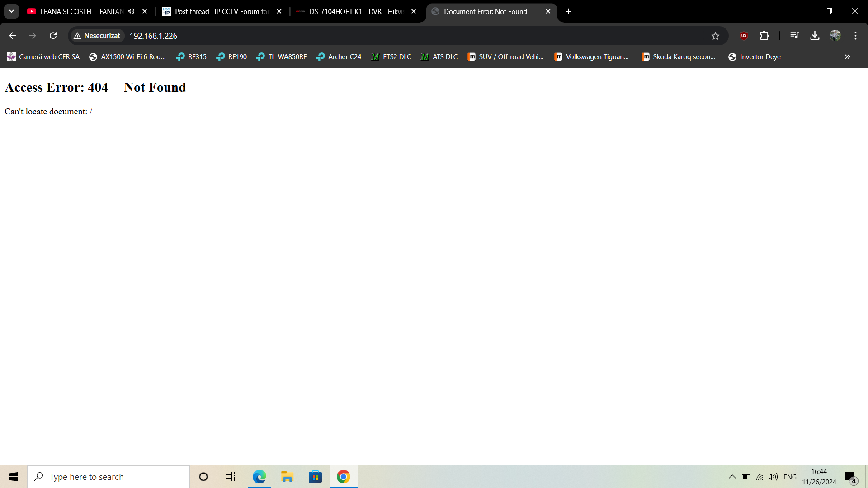This screenshot has width=868, height=488.
Task: Show more hidden bookmarks chevron
Action: coord(847,57)
